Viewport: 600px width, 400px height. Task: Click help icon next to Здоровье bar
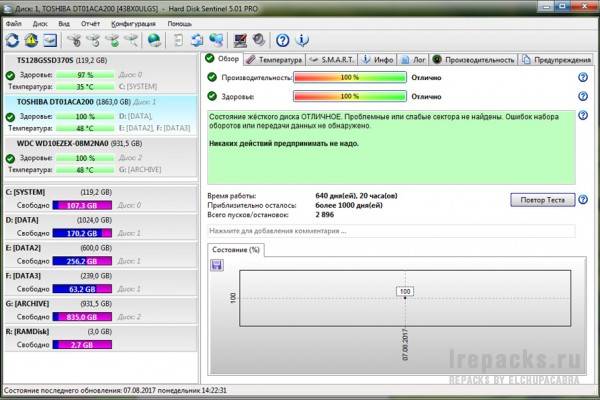(x=583, y=96)
